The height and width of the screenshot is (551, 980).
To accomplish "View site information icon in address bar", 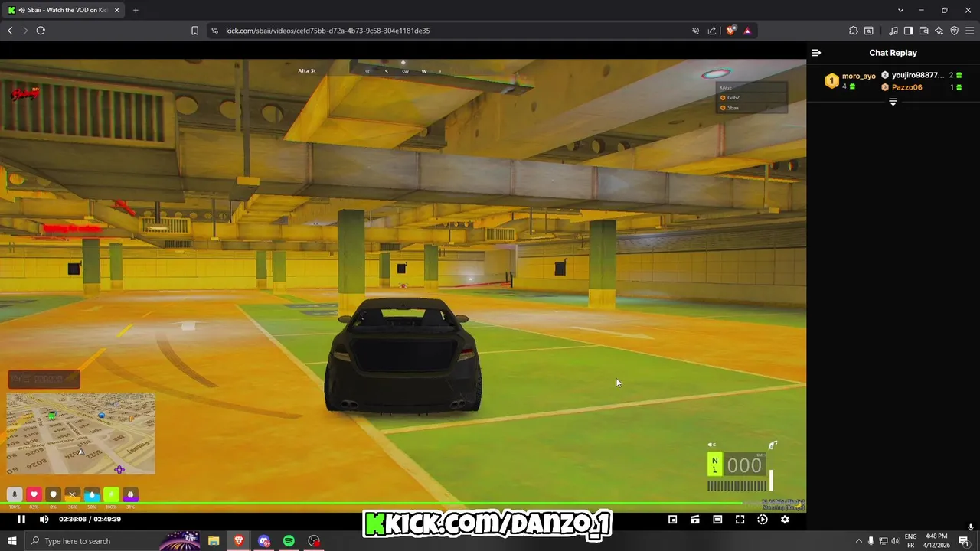I will [x=214, y=31].
